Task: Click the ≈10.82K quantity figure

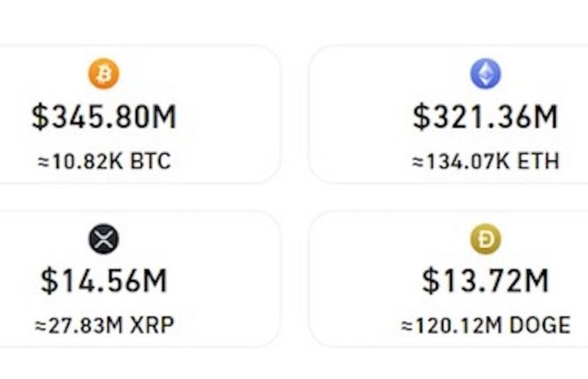Action: pyautogui.click(x=80, y=161)
